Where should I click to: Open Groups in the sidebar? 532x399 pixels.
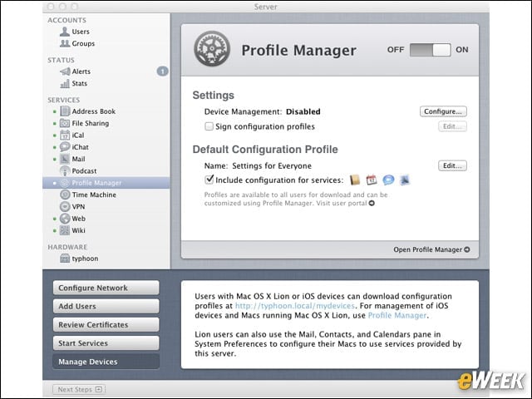point(77,43)
